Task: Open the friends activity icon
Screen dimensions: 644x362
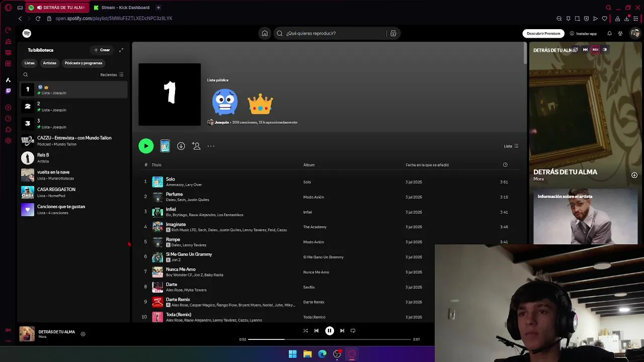Action: click(x=620, y=33)
